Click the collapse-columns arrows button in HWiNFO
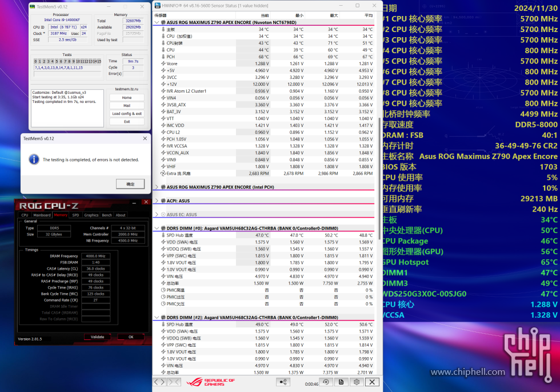560x392 pixels. click(175, 382)
